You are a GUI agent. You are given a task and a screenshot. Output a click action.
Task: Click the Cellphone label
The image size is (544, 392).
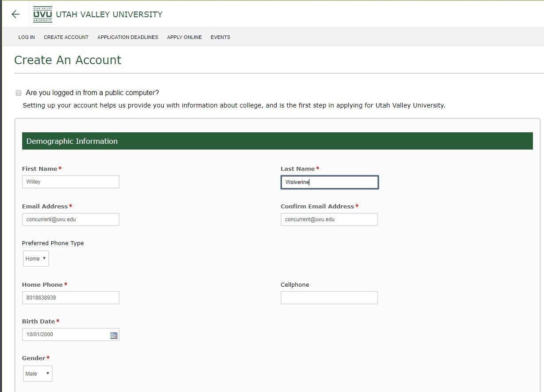(x=295, y=285)
